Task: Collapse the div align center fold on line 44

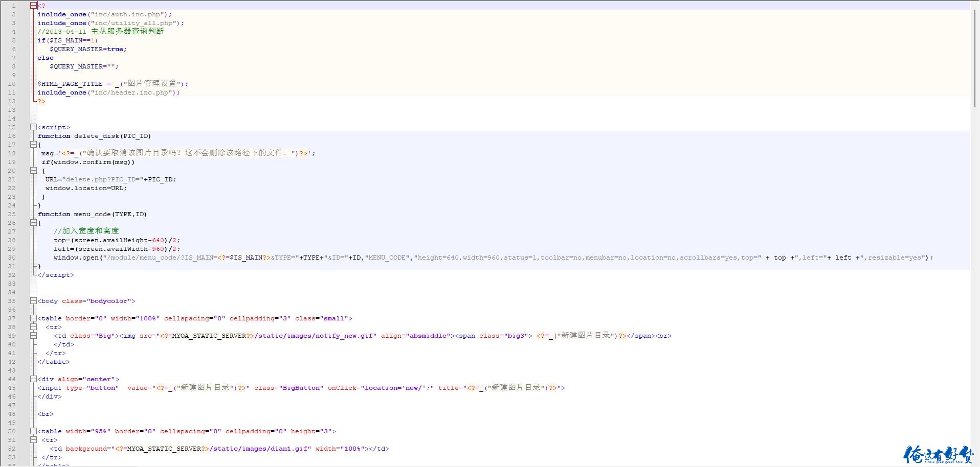Action: tap(33, 379)
